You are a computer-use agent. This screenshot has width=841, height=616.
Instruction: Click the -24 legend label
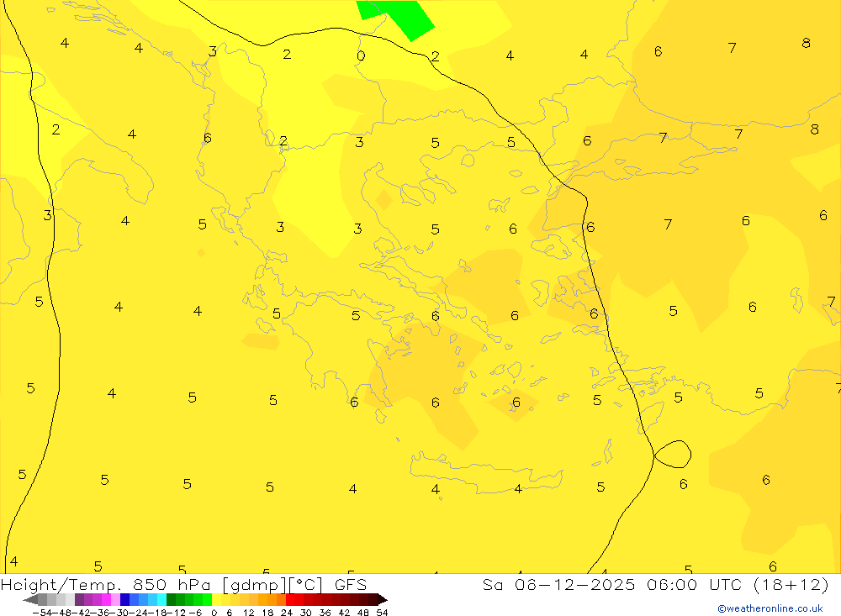pos(140,613)
